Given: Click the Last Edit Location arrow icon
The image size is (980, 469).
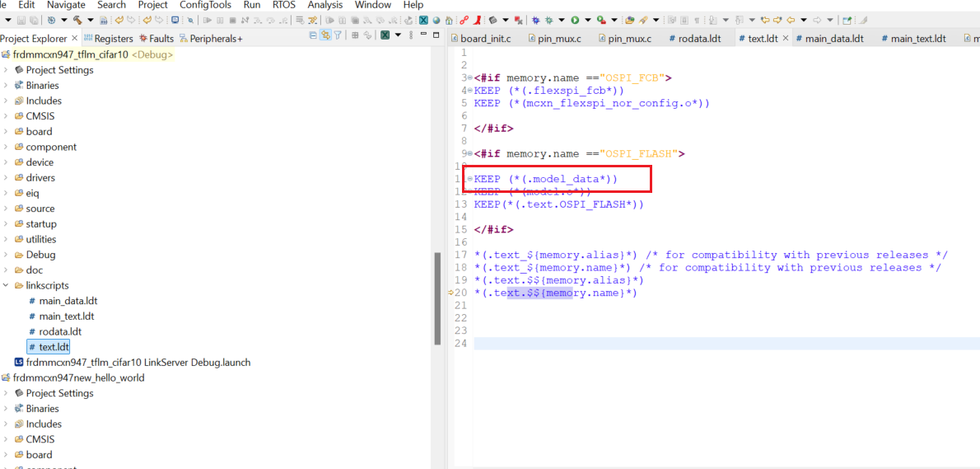Looking at the screenshot, I should tap(765, 20).
